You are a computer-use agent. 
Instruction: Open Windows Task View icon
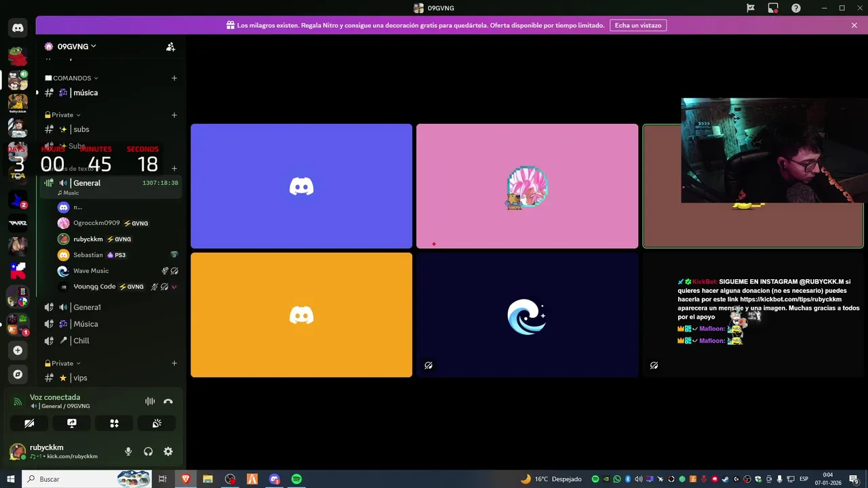[163, 479]
